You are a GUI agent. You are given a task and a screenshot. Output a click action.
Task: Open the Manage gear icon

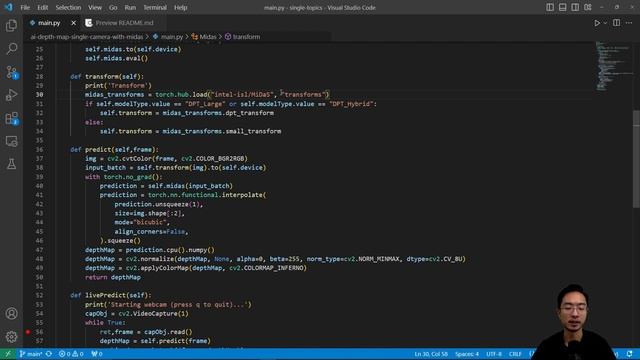(11, 336)
